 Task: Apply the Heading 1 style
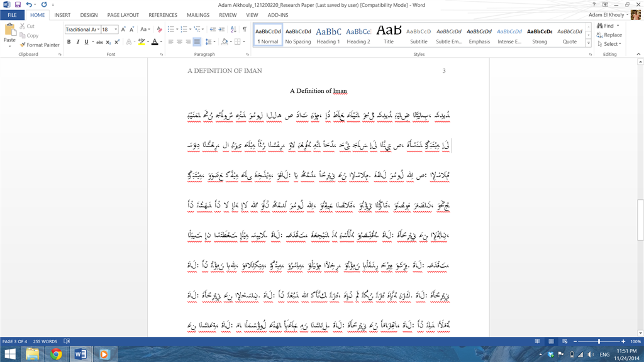(x=328, y=35)
